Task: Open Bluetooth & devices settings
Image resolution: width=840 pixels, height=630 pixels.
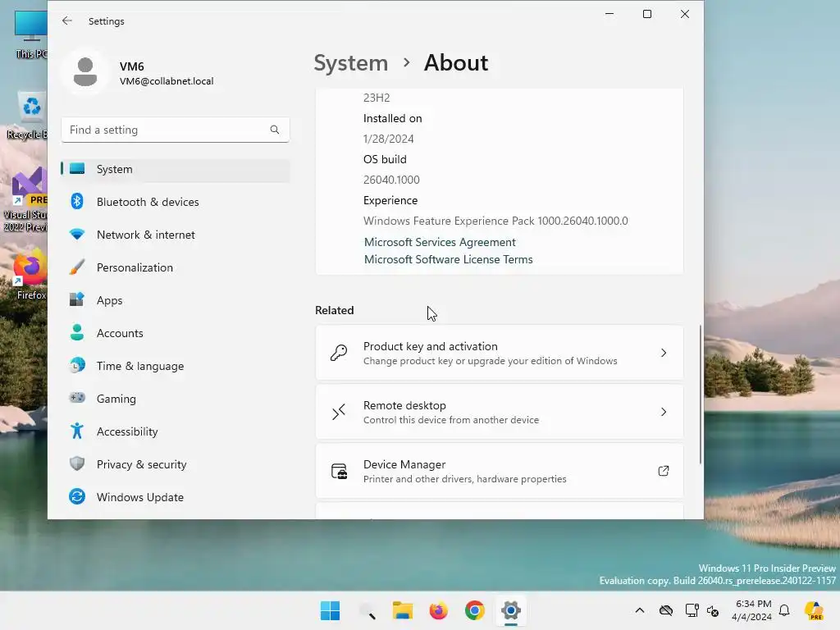Action: (x=176, y=202)
